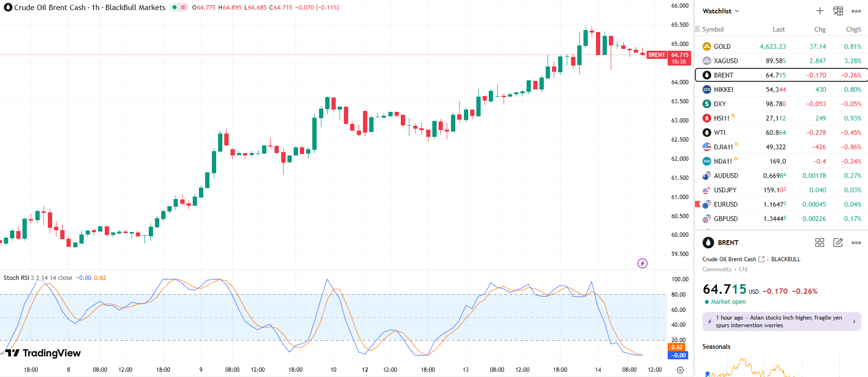Viewport: 868px width, 377px height.
Task: Select GOLD in the watchlist
Action: coord(722,46)
